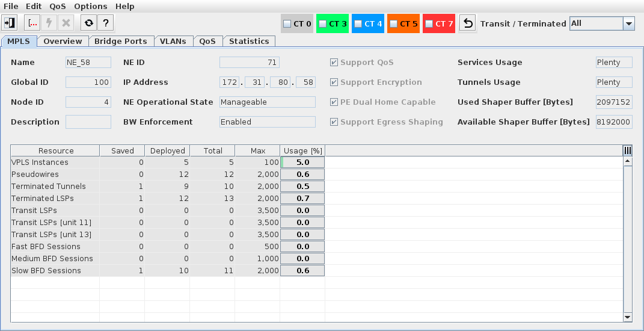Switch to the Bridge Ports tab

[x=121, y=41]
